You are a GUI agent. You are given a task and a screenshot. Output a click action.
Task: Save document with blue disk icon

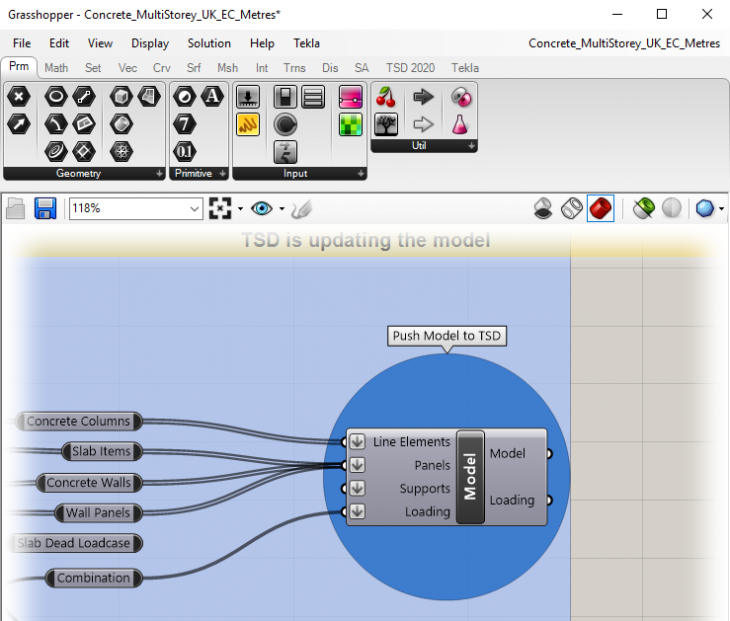tap(45, 208)
